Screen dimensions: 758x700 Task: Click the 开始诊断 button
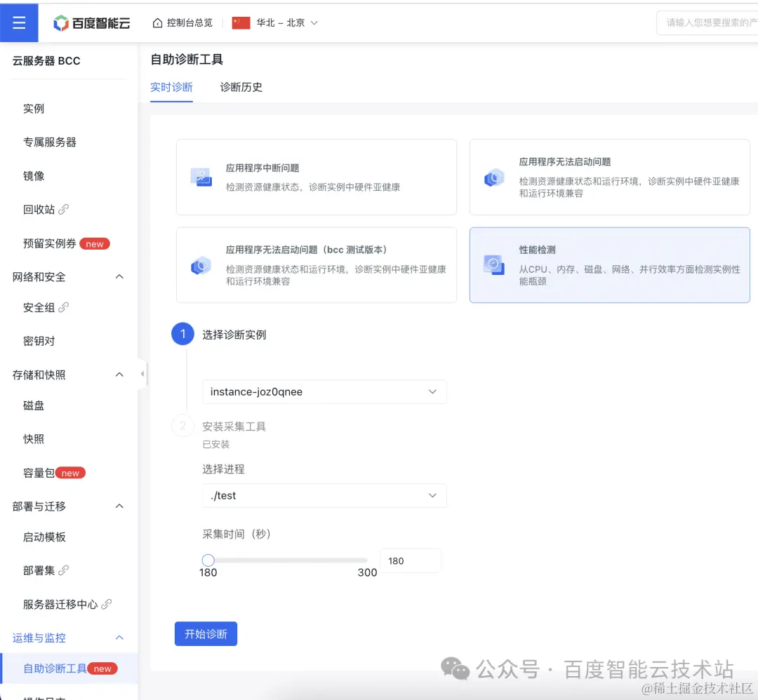pos(206,633)
